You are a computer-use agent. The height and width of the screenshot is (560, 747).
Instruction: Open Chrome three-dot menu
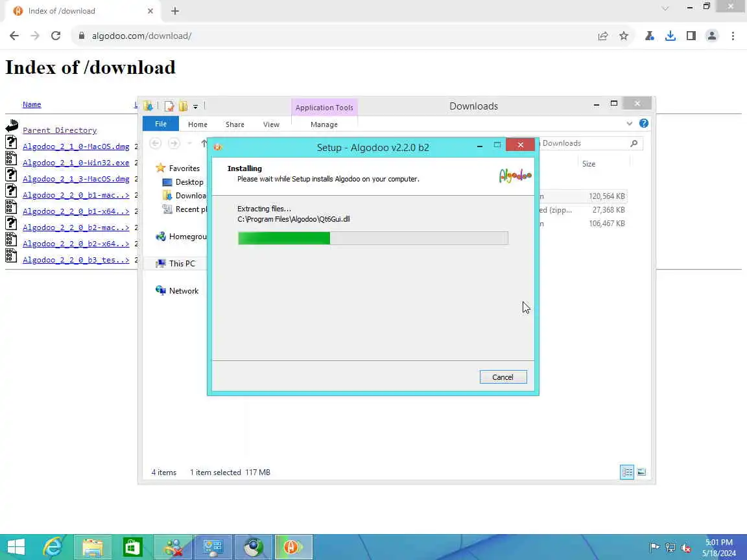pyautogui.click(x=733, y=36)
